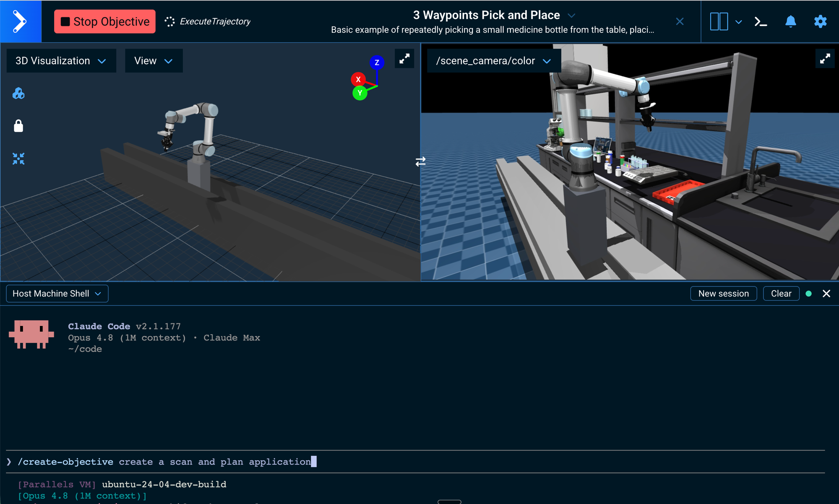Image resolution: width=839 pixels, height=504 pixels.
Task: Start a New session in terminal
Action: (723, 294)
